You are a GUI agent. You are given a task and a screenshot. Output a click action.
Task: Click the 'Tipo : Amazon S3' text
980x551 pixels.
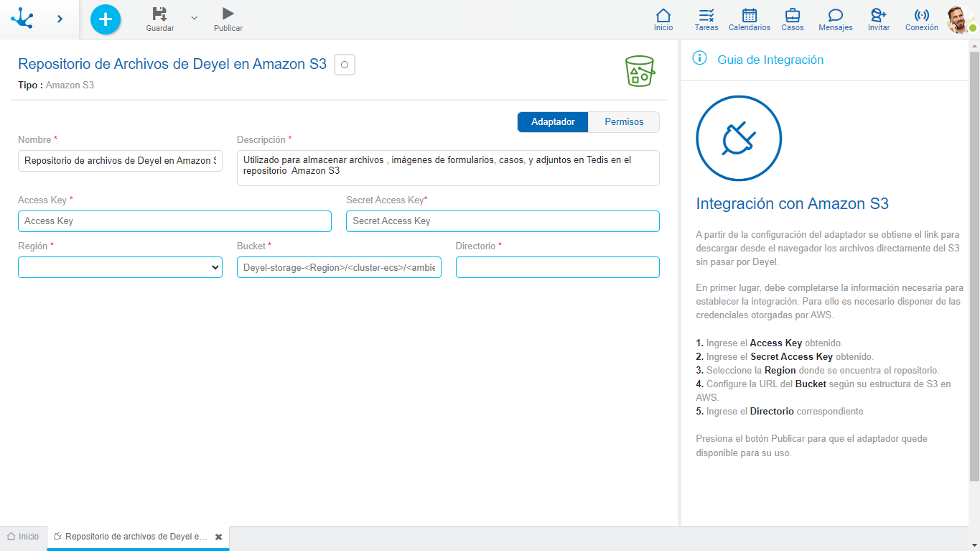[56, 85]
